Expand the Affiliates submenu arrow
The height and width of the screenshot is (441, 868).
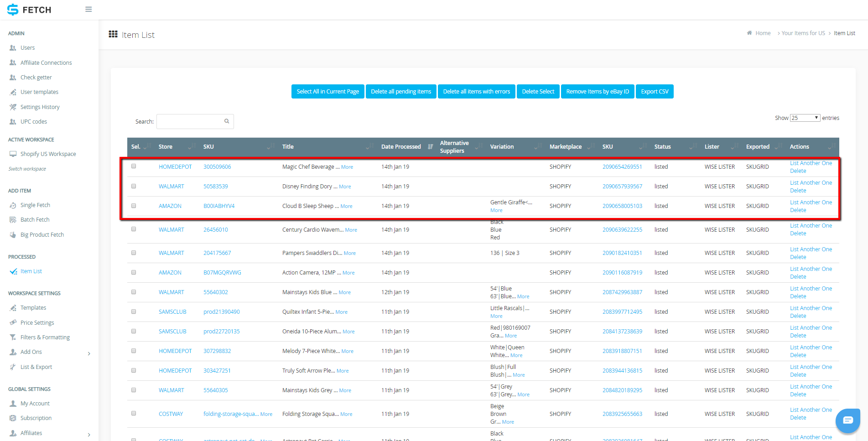point(89,435)
